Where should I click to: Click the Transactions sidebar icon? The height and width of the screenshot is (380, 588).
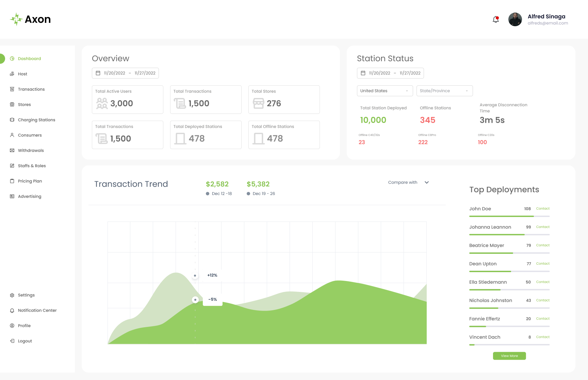point(12,89)
